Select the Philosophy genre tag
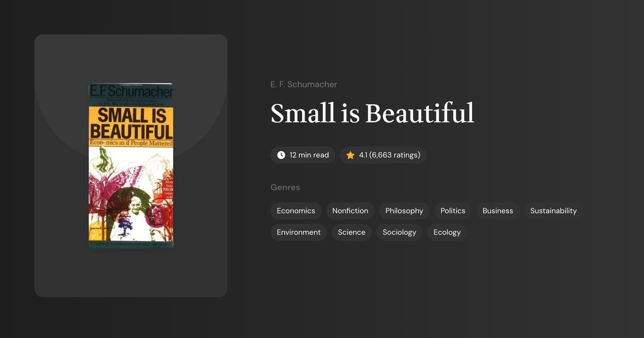644x338 pixels. (x=404, y=211)
